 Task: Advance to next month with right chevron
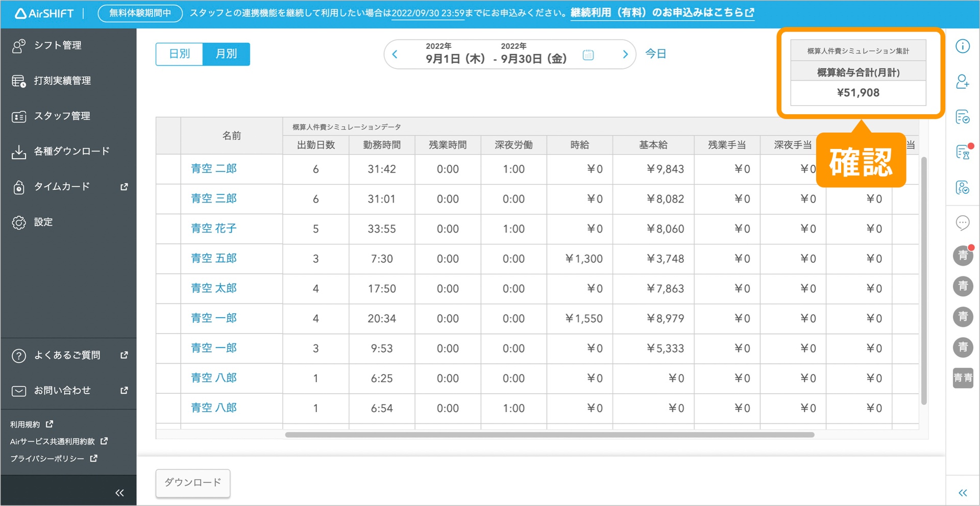625,55
